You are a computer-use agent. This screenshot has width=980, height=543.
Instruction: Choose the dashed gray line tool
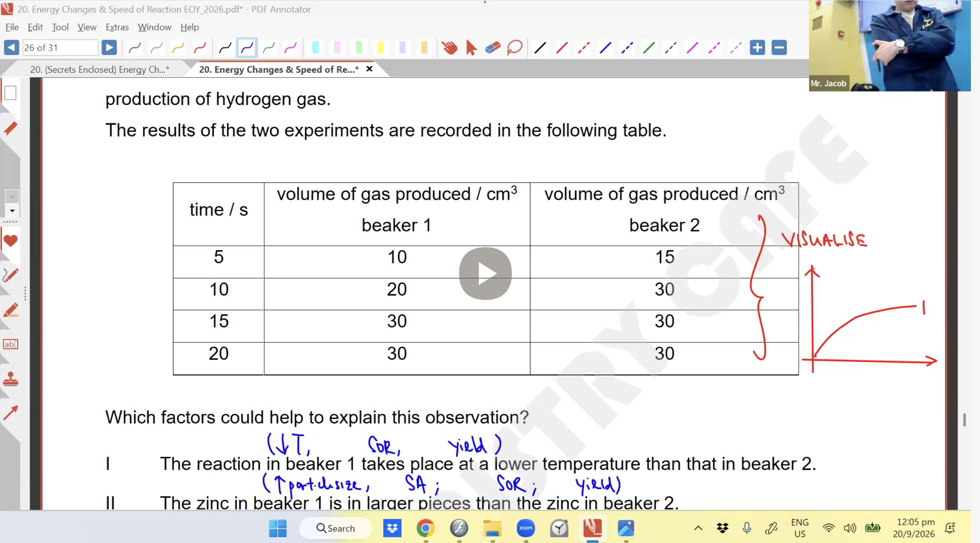pyautogui.click(x=736, y=48)
